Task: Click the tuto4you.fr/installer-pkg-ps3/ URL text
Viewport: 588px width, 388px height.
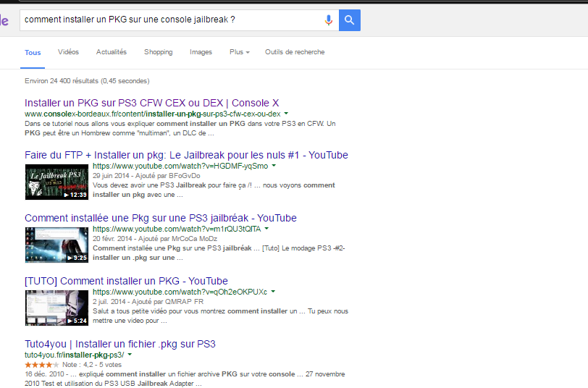Action: click(x=75, y=355)
